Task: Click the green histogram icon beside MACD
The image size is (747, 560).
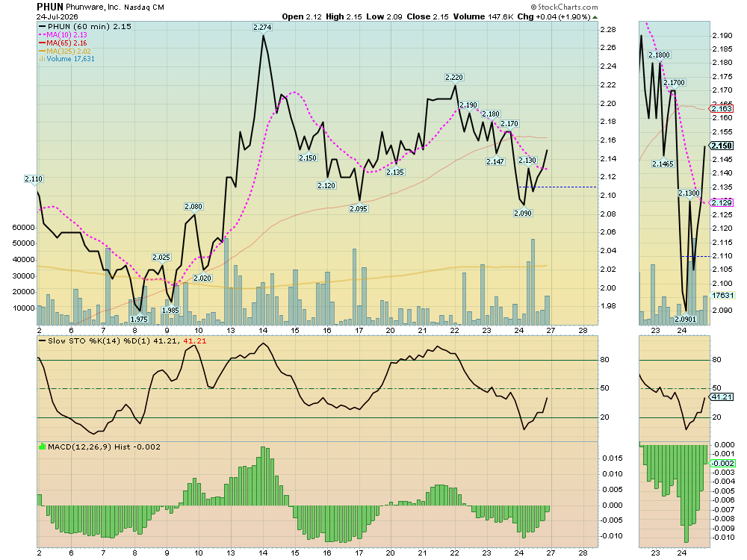Action: pos(43,447)
